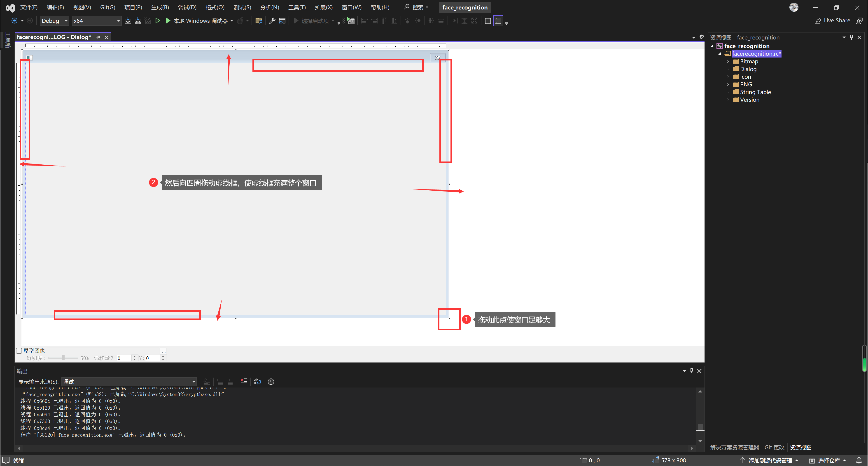Open the Debug configuration dropdown
This screenshot has height=466, width=868.
(x=54, y=21)
